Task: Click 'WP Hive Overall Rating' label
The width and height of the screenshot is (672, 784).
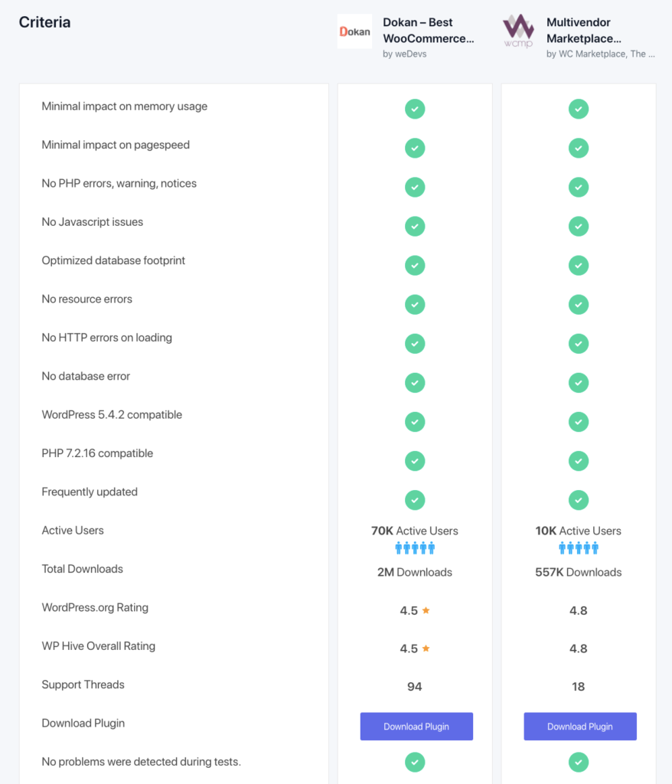Action: pyautogui.click(x=99, y=646)
